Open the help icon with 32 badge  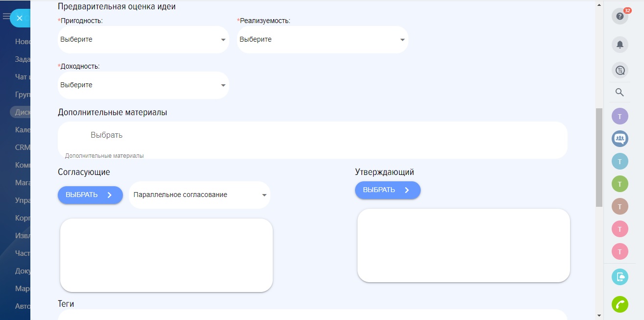(x=620, y=16)
